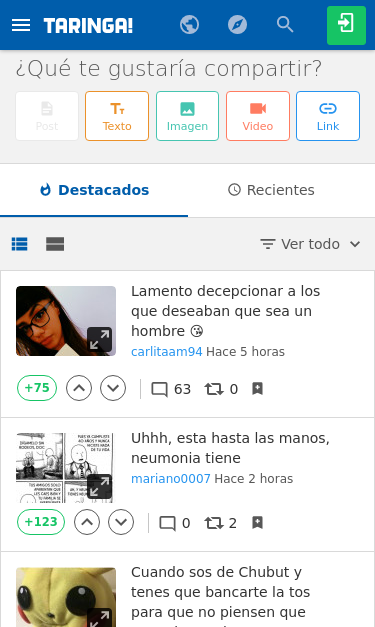Open post 'Uhhh, esta hasta las manos'
The width and height of the screenshot is (375, 627).
click(230, 448)
